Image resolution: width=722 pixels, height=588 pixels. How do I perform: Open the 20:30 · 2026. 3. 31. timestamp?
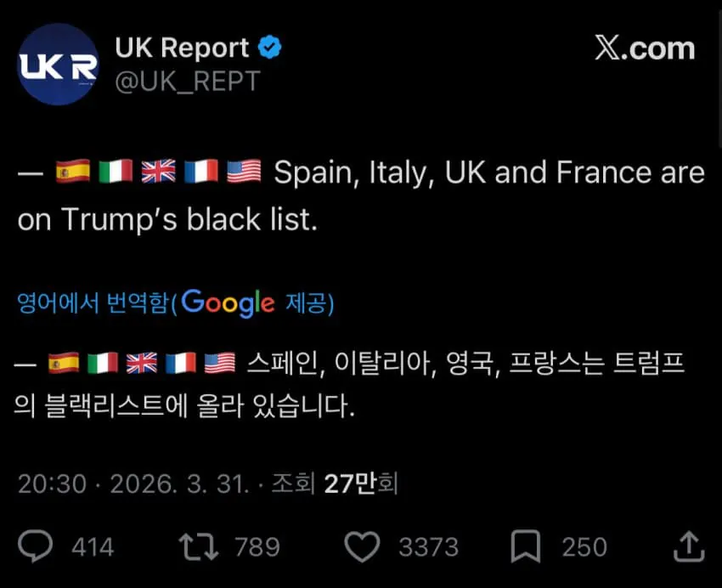coord(133,483)
